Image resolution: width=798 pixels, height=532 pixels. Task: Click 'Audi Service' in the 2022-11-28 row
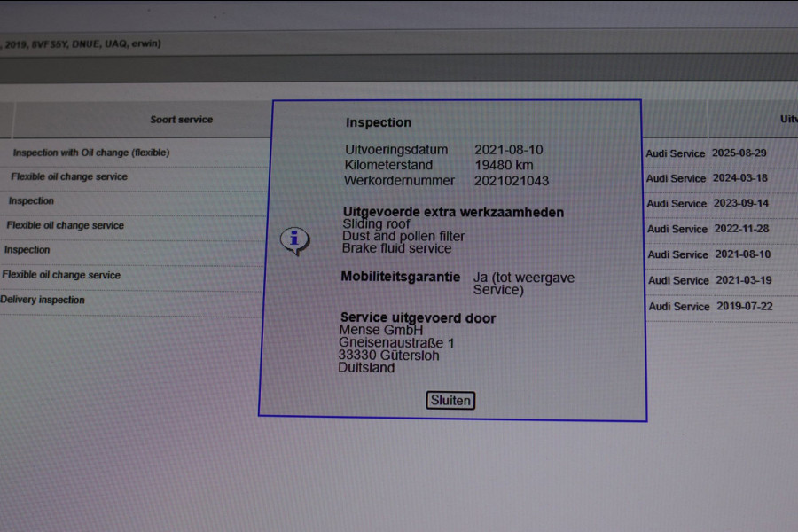tap(677, 229)
